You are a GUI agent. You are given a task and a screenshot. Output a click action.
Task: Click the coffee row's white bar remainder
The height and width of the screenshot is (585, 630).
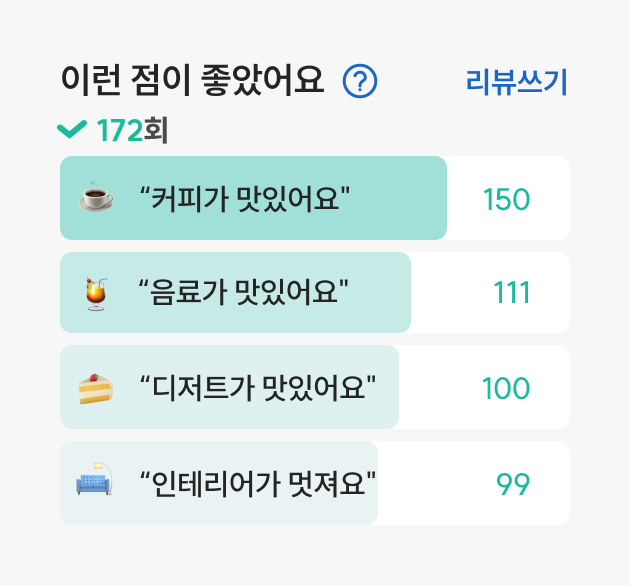508,198
